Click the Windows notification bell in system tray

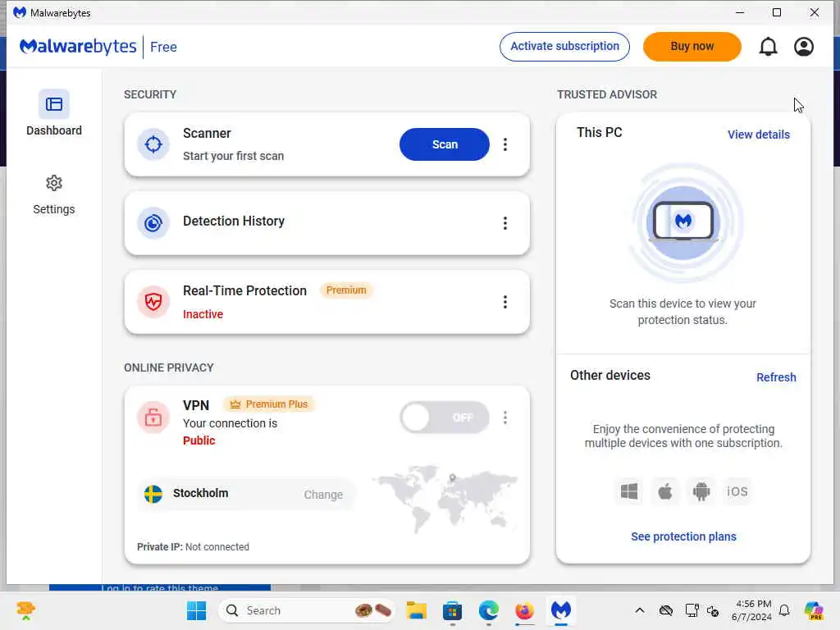[x=784, y=610]
